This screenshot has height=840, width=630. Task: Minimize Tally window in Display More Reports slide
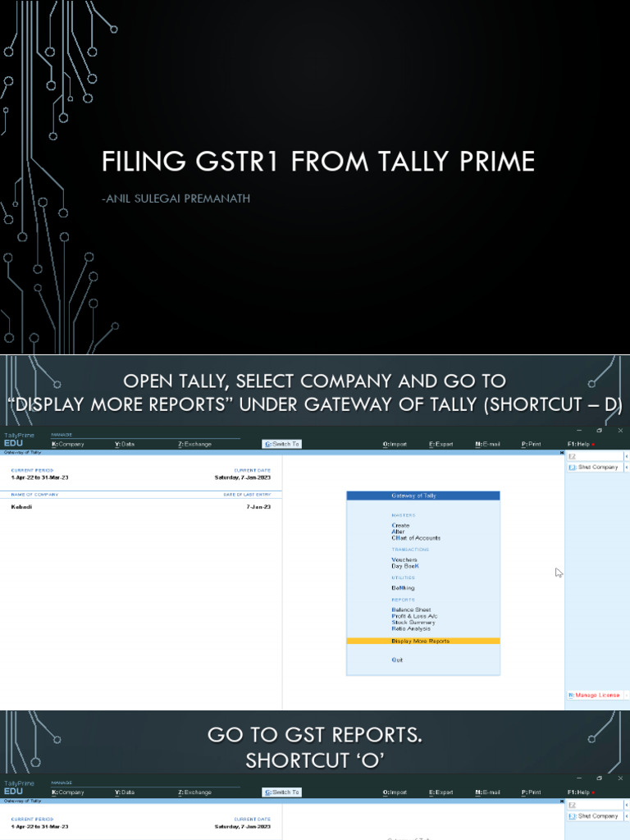click(x=579, y=430)
